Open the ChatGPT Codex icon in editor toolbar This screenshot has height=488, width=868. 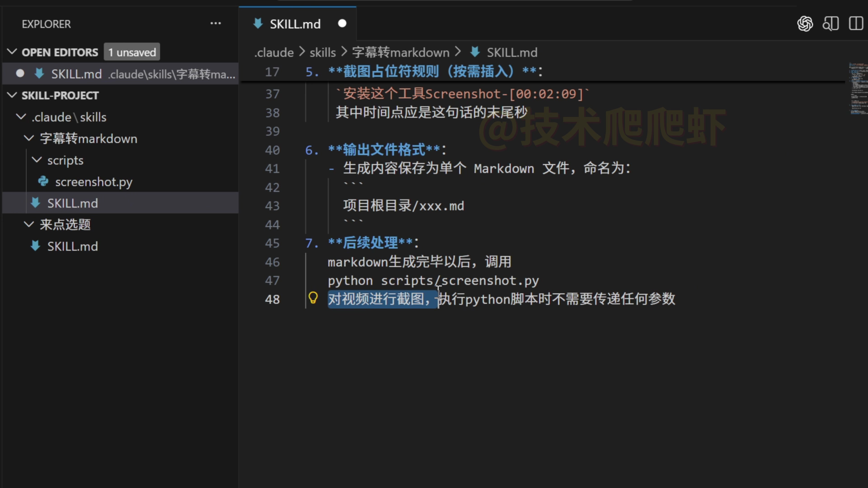click(x=805, y=24)
